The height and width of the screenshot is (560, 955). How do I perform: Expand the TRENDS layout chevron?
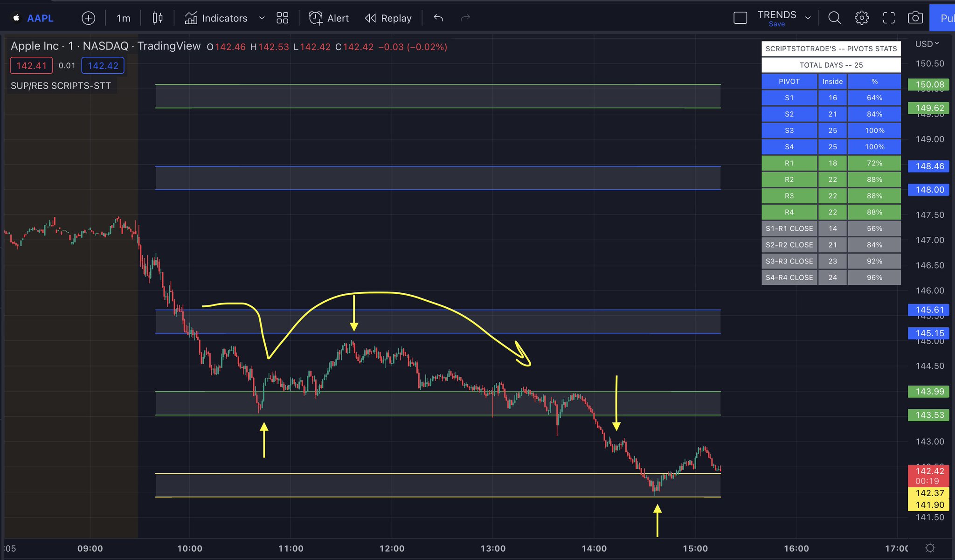pos(808,17)
